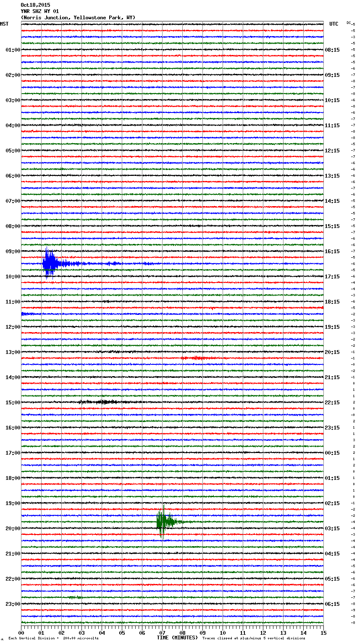
Task: Click the 18:15 UTC time label
Action: (x=332, y=302)
